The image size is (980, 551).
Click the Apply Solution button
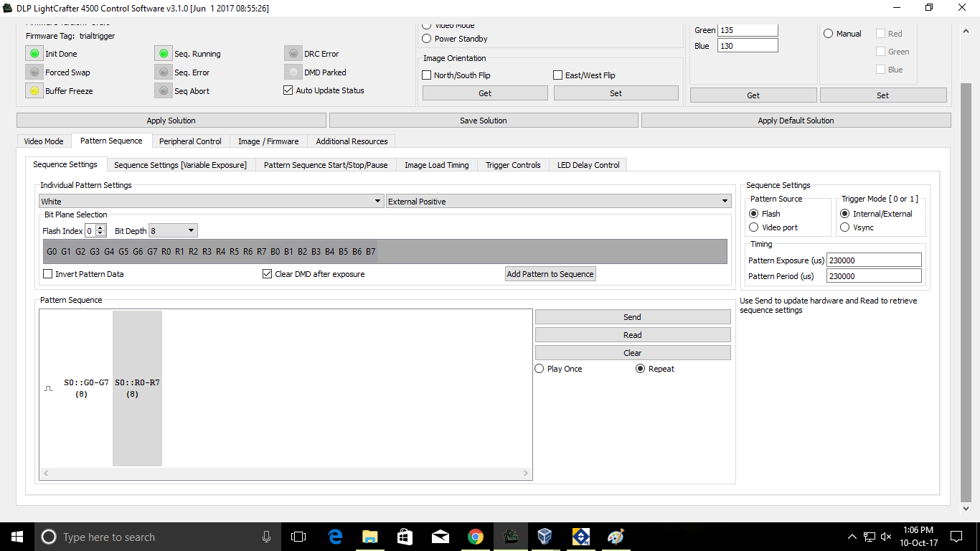(x=171, y=121)
